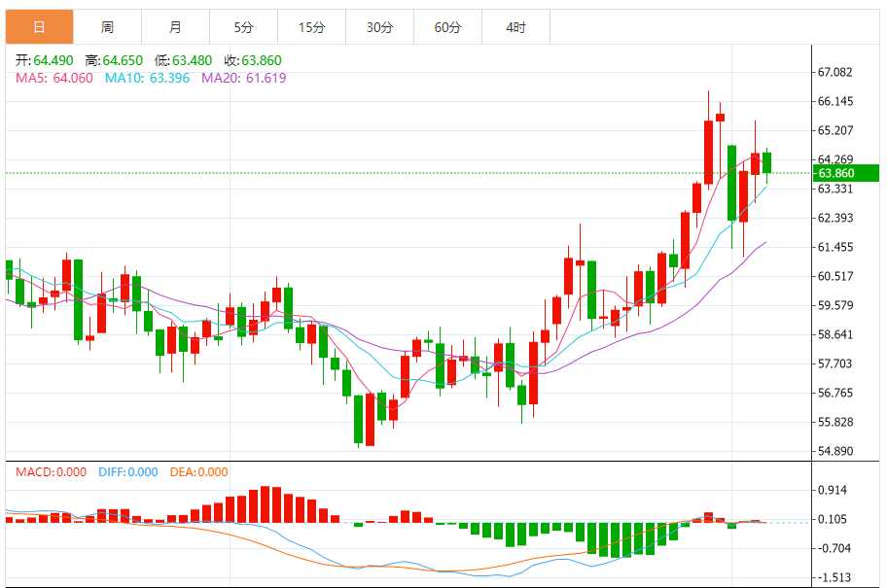Click the green 63.860 current price tag

pyautogui.click(x=846, y=173)
